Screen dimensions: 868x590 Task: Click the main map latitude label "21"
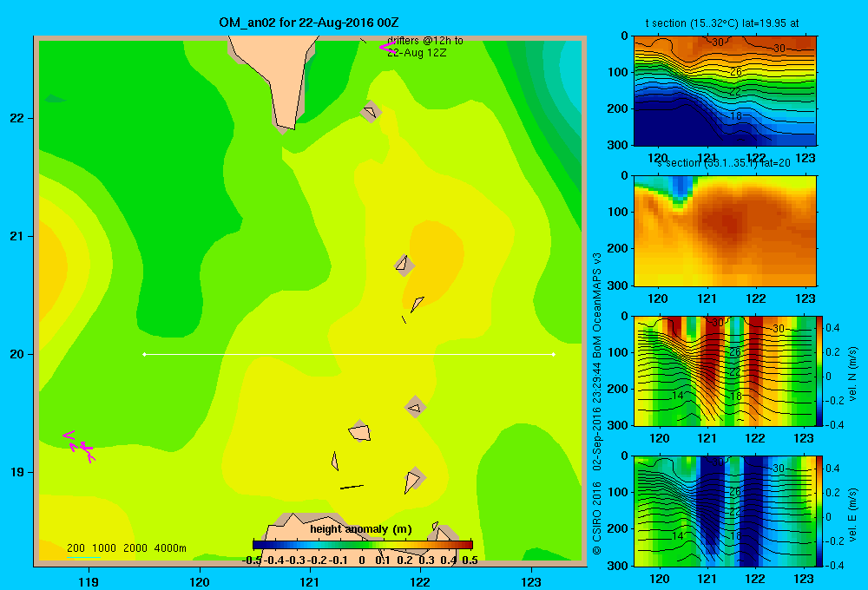click(x=17, y=236)
